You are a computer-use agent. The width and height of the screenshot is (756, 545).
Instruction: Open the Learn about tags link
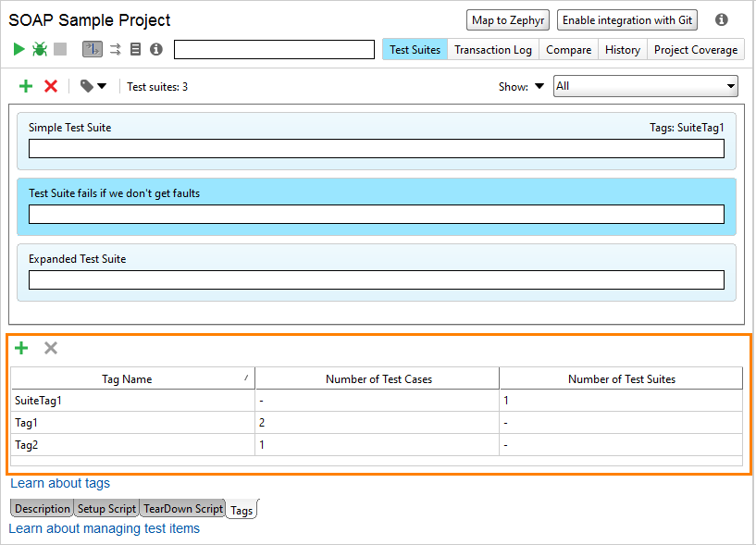60,483
